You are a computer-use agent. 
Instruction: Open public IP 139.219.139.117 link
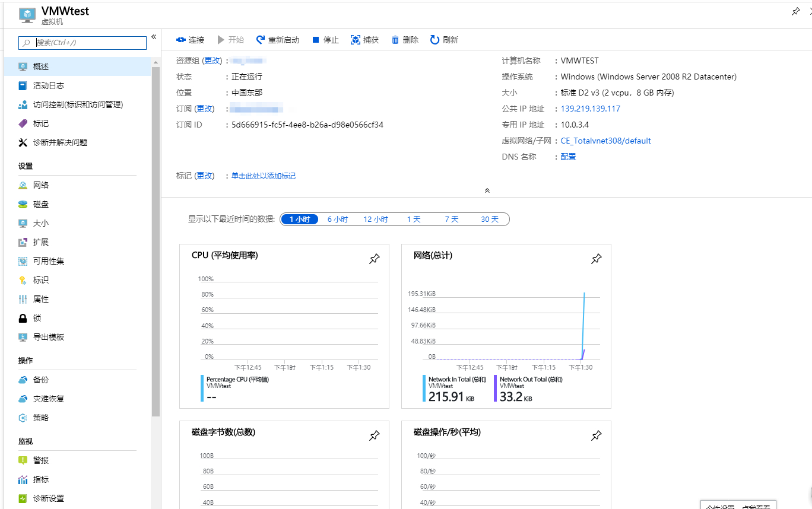(591, 109)
